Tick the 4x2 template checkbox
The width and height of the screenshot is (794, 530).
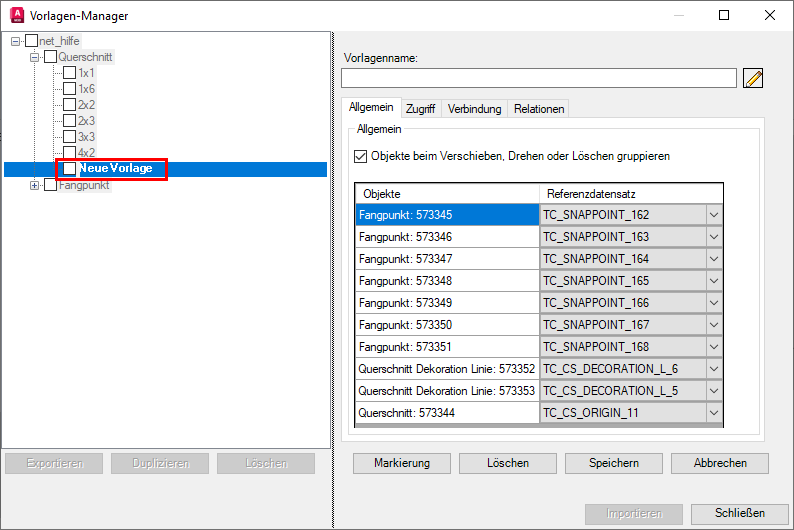[x=69, y=153]
